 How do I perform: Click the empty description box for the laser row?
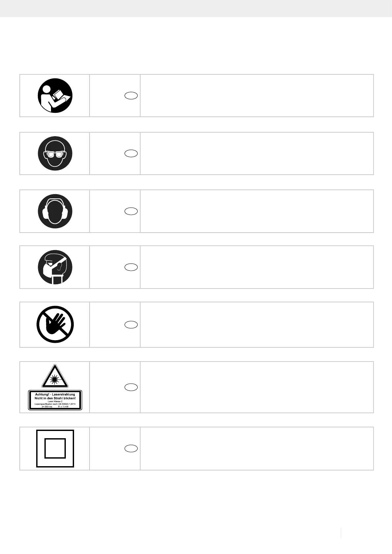click(257, 387)
